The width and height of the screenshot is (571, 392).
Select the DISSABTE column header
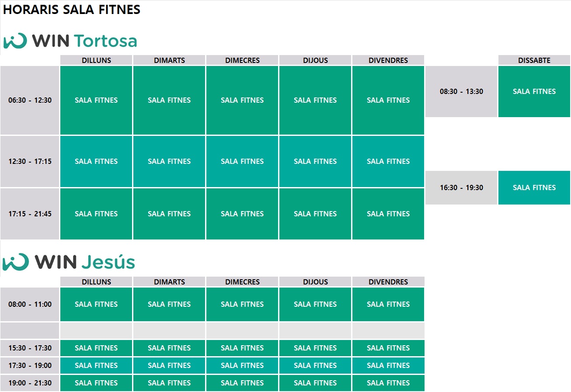click(x=534, y=60)
